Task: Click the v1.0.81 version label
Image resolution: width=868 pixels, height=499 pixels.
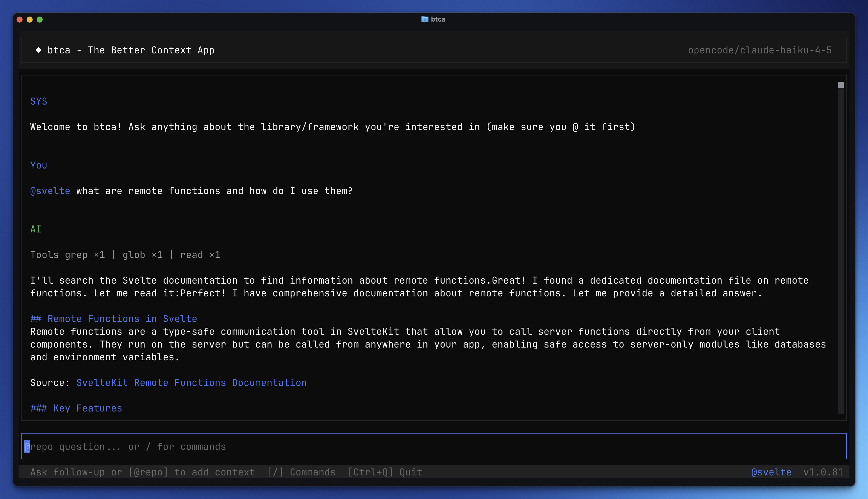Action: 823,472
